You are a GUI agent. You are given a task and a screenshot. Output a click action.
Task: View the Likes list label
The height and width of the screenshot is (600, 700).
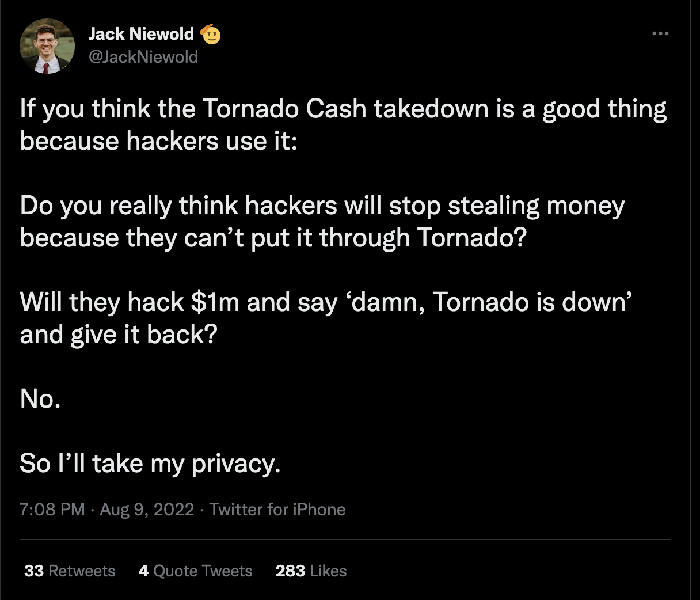(328, 571)
